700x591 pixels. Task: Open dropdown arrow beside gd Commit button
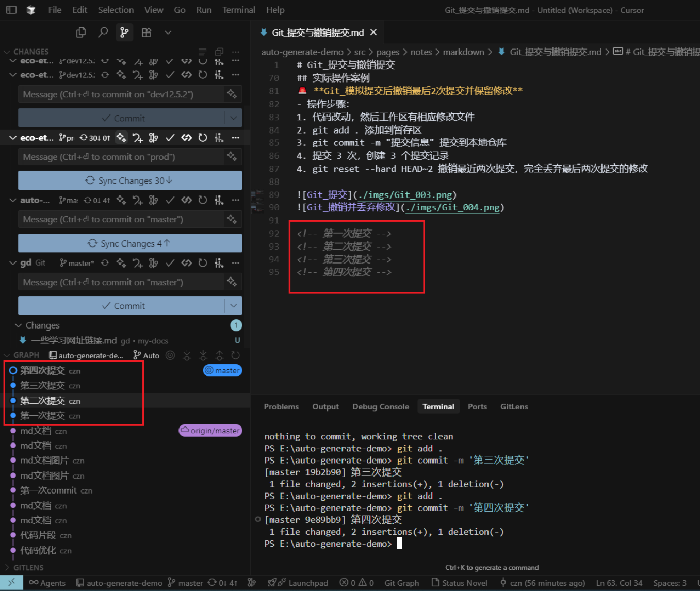pyautogui.click(x=234, y=306)
